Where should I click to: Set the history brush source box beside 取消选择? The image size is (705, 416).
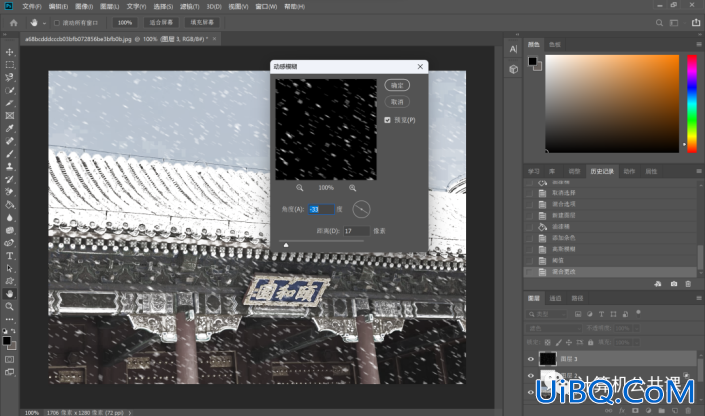pos(529,193)
